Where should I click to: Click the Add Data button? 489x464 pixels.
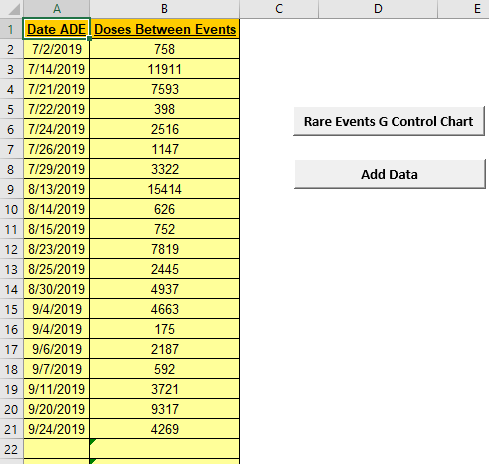point(390,174)
